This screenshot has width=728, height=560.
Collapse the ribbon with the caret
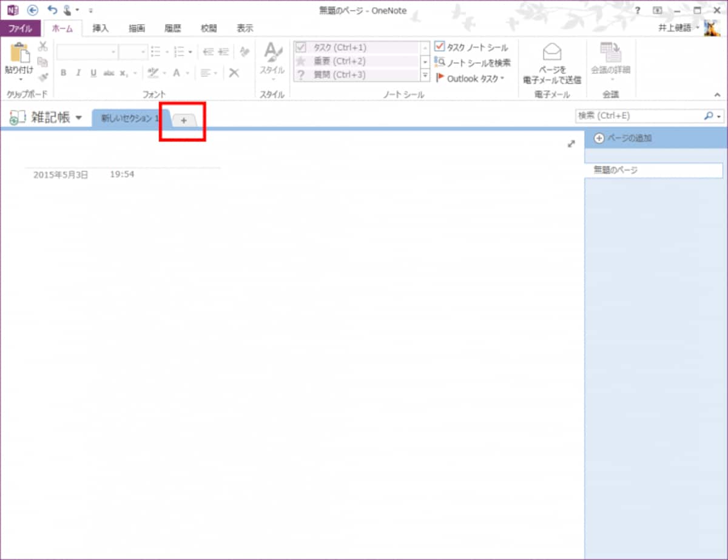(717, 95)
